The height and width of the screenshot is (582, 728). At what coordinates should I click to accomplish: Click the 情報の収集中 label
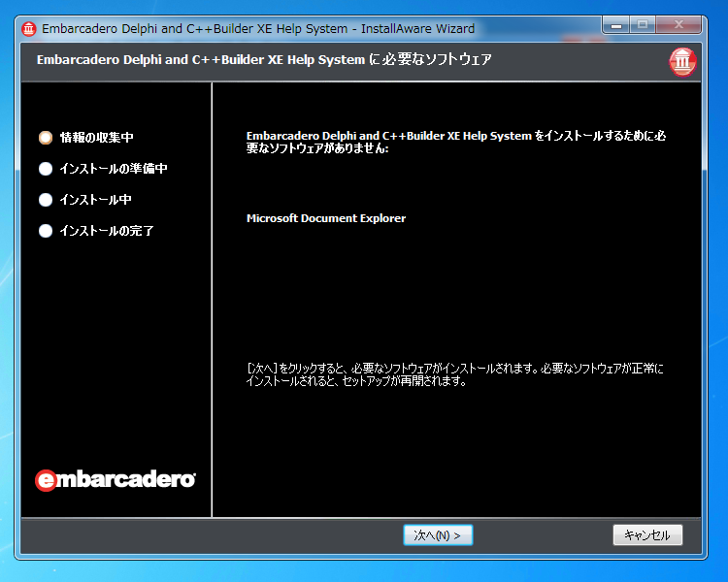click(x=96, y=138)
